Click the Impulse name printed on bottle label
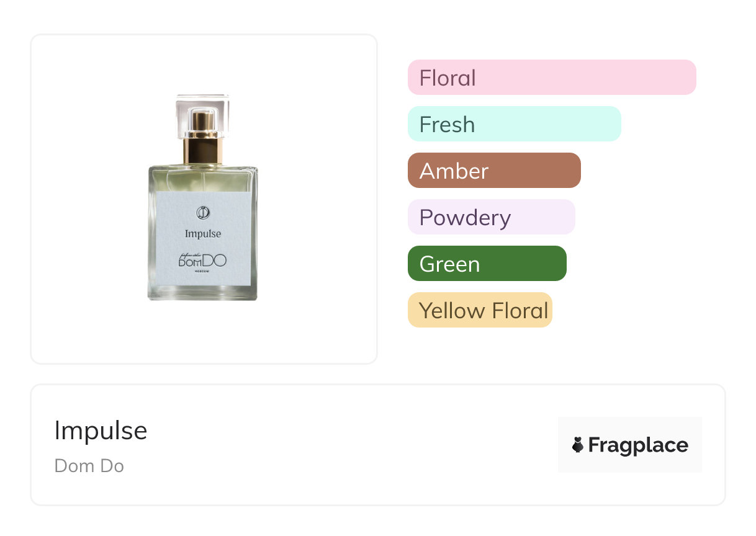Image resolution: width=756 pixels, height=536 pixels. (203, 234)
